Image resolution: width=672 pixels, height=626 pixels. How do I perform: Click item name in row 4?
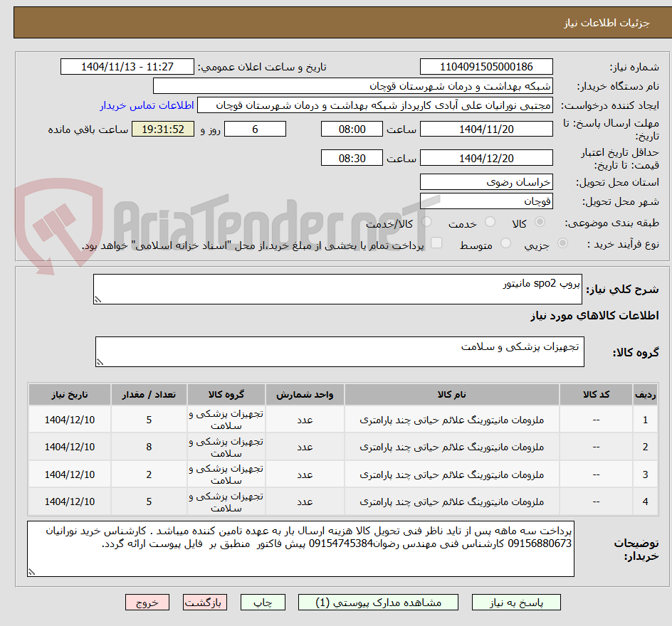click(452, 502)
